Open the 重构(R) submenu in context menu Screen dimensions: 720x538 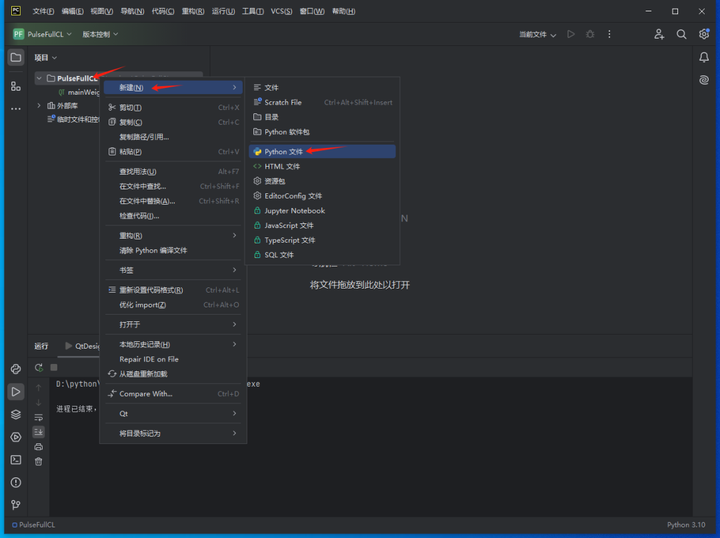point(173,235)
